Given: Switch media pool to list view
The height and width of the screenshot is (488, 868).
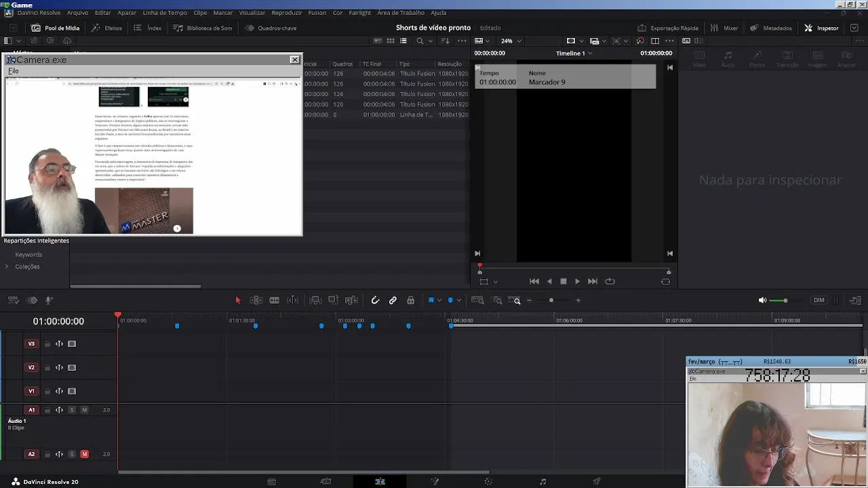Looking at the screenshot, I should pyautogui.click(x=403, y=41).
